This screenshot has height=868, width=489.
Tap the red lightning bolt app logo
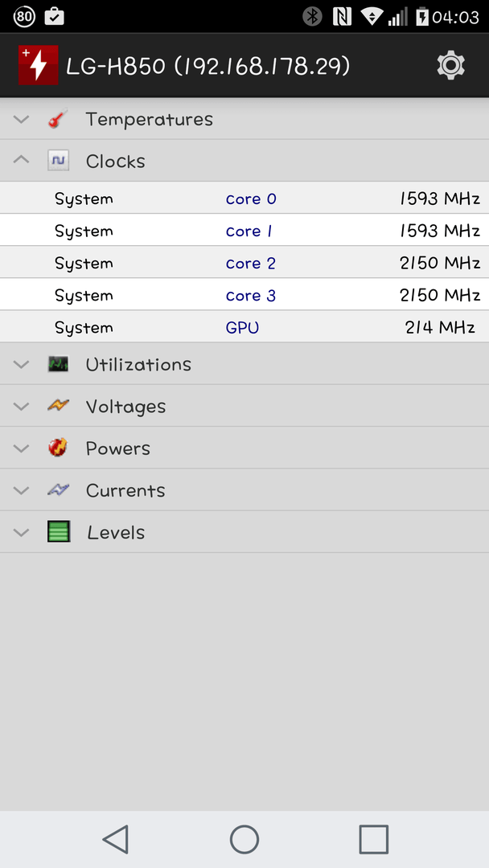pos(39,65)
